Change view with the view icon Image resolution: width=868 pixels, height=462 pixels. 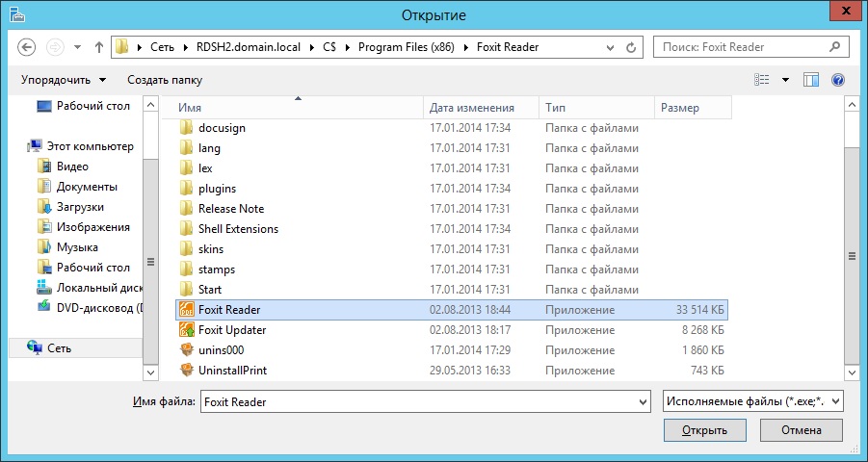tap(762, 80)
